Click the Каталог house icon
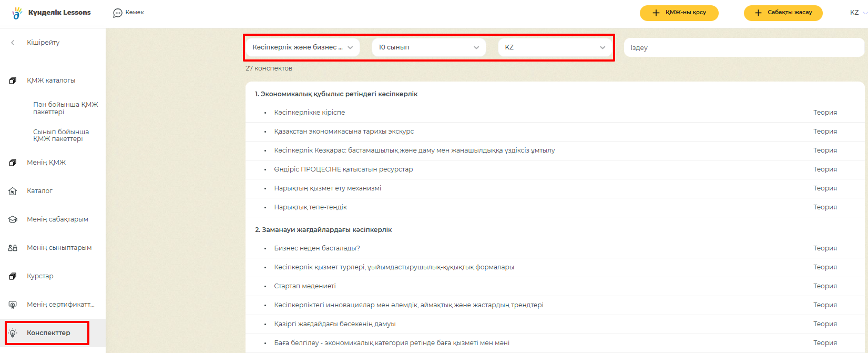The height and width of the screenshot is (353, 868). [13, 191]
